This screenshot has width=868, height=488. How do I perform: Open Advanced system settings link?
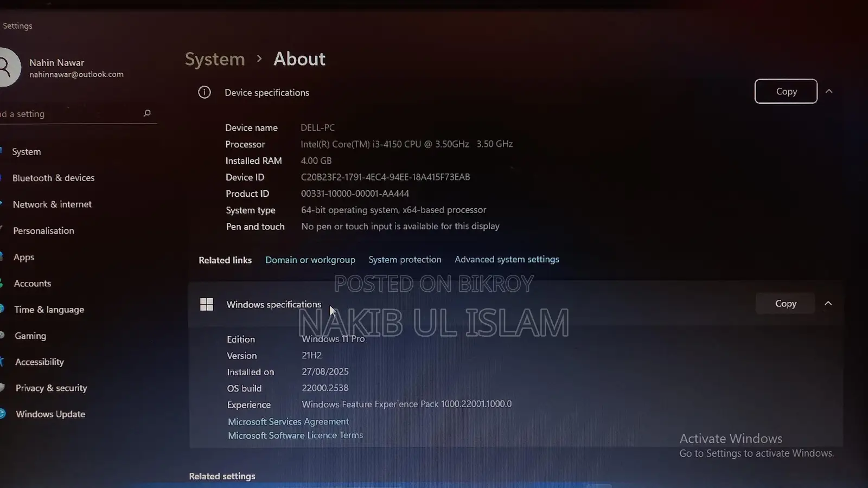click(507, 259)
